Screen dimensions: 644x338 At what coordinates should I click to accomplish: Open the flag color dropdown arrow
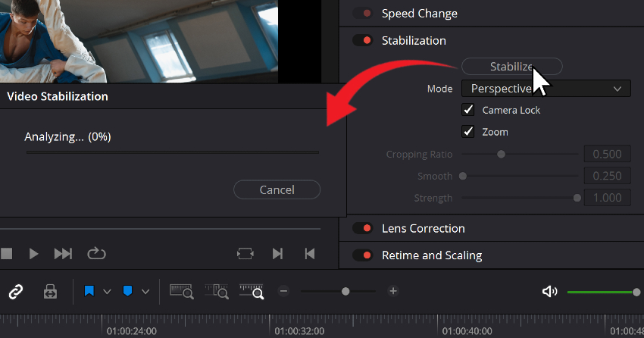point(107,292)
